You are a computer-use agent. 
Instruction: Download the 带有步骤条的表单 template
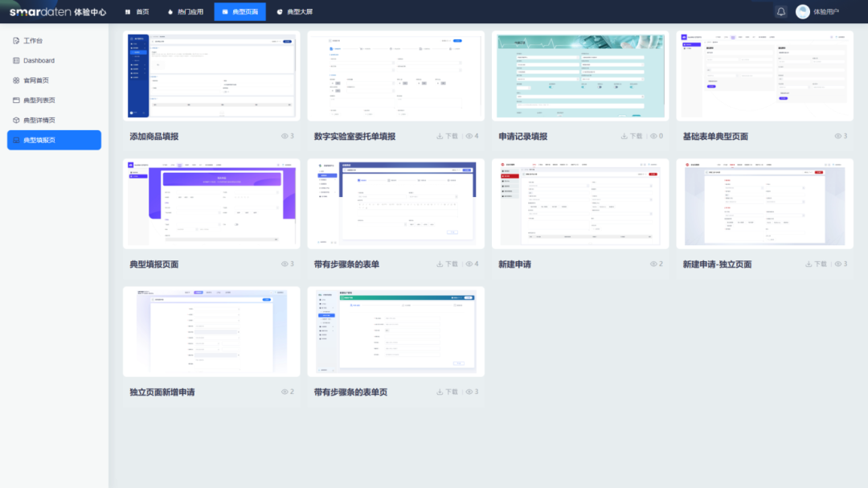click(448, 265)
